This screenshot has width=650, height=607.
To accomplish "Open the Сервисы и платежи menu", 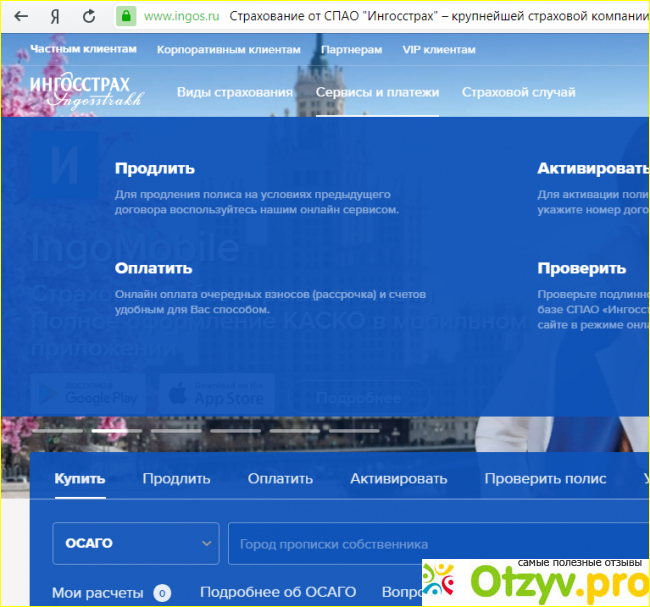I will click(377, 92).
